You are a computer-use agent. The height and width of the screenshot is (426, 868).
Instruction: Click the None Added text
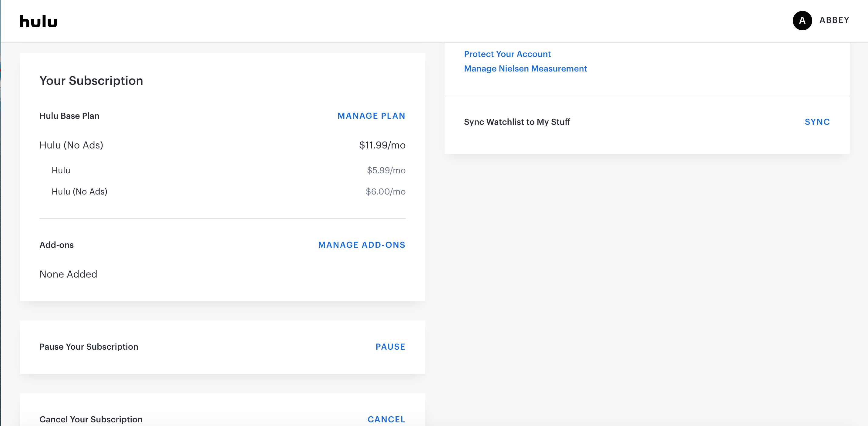(69, 274)
